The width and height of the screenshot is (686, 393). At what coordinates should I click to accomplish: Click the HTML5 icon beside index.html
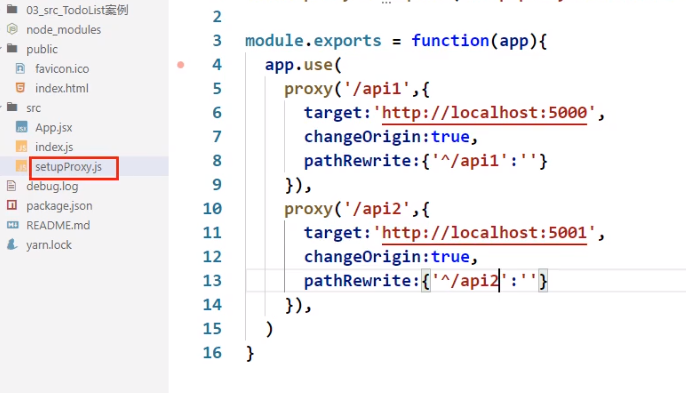(20, 88)
